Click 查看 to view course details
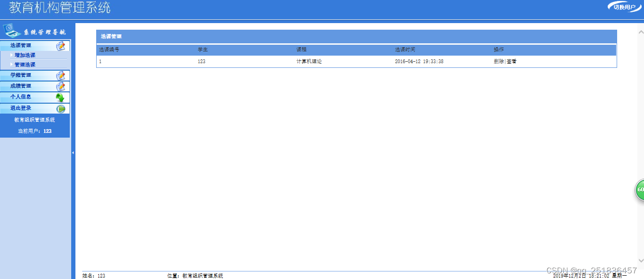The image size is (644, 279). (x=512, y=61)
